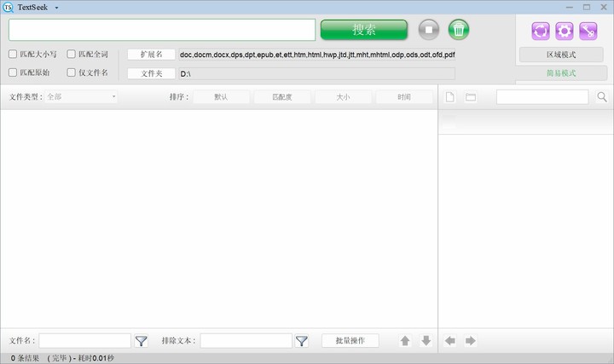Click the purple key registration icon
Image resolution: width=614 pixels, height=364 pixels.
tap(588, 31)
